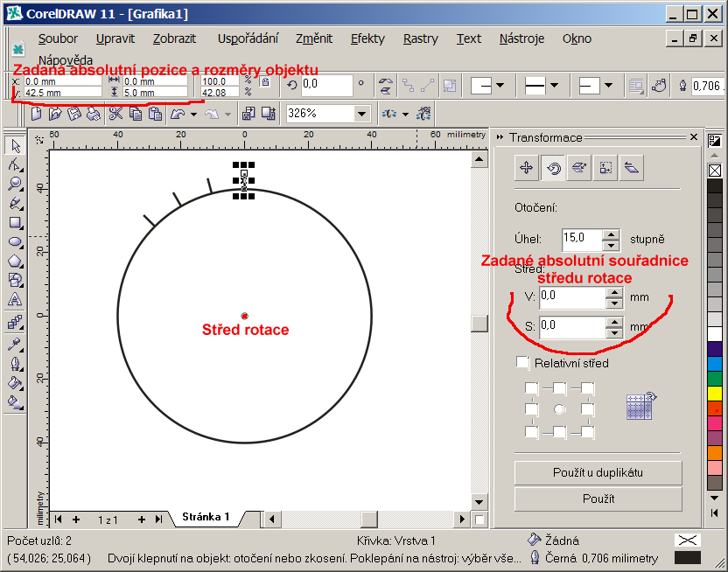Select the Interactive Blend tool
Screen dimensions: 728x572
click(x=16, y=322)
